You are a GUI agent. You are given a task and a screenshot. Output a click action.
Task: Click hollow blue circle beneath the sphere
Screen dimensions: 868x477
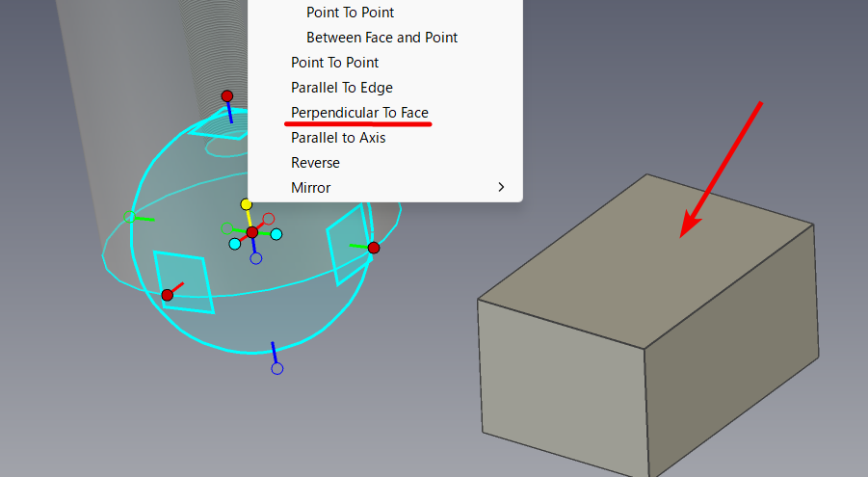[x=277, y=368]
